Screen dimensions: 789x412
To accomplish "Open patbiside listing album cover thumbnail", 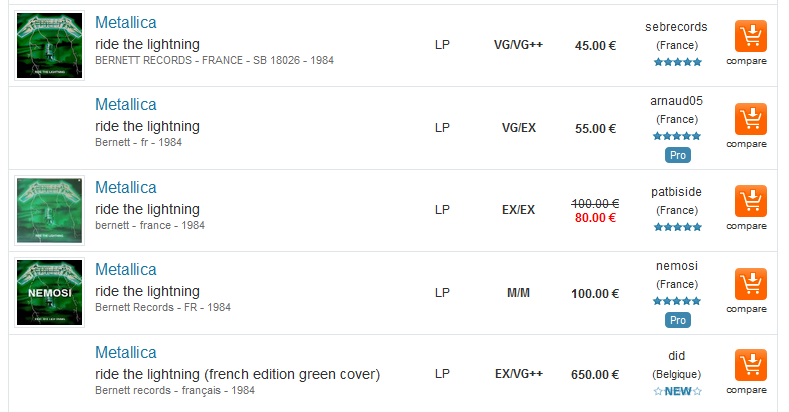I will (x=49, y=210).
